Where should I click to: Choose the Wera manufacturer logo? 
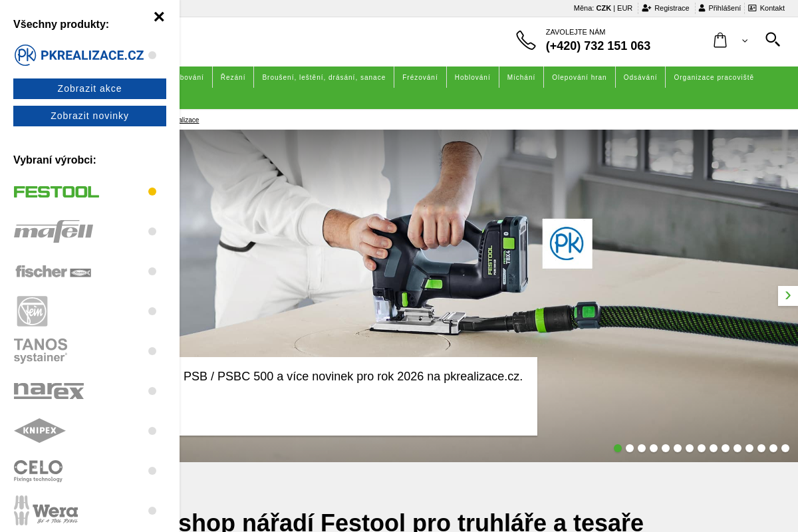click(x=46, y=511)
